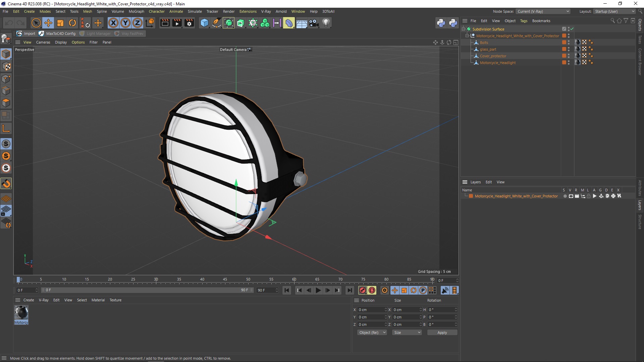The image size is (644, 362).
Task: Select the Cover_protector object
Action: point(493,56)
